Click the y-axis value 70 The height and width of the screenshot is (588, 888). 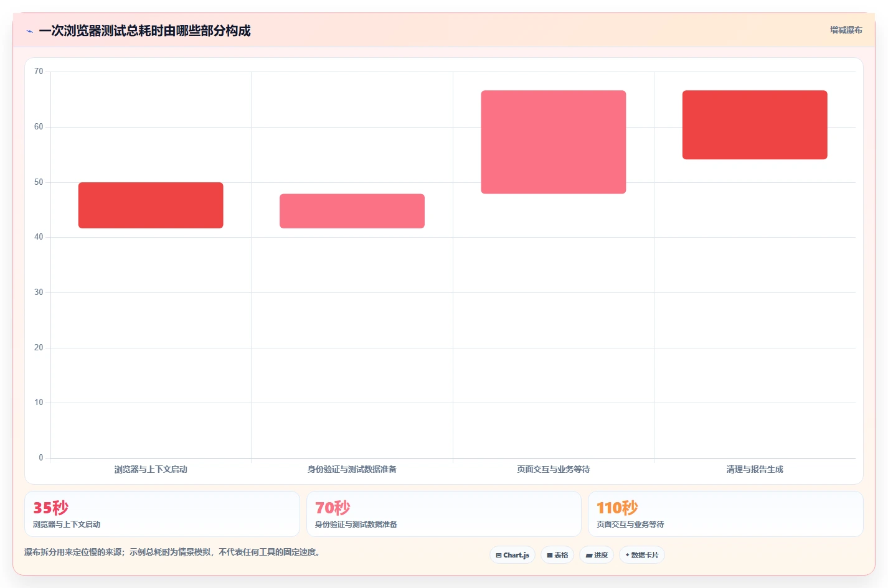click(39, 72)
